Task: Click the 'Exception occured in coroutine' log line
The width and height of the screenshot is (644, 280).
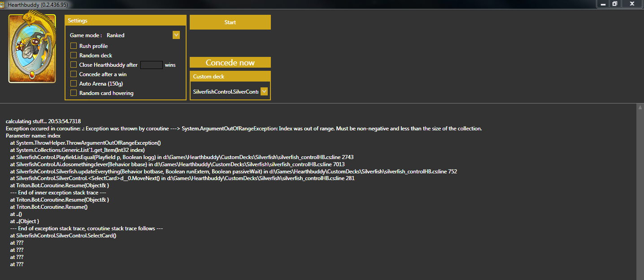Action: click(x=244, y=129)
